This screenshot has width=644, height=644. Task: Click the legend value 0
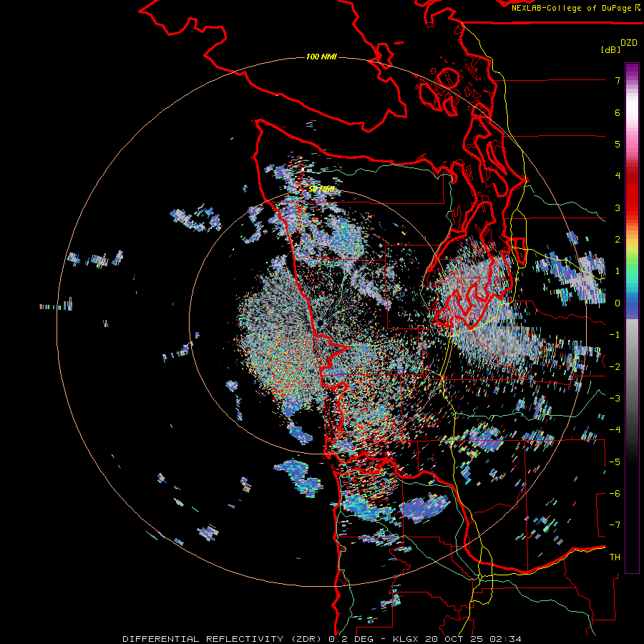[618, 303]
